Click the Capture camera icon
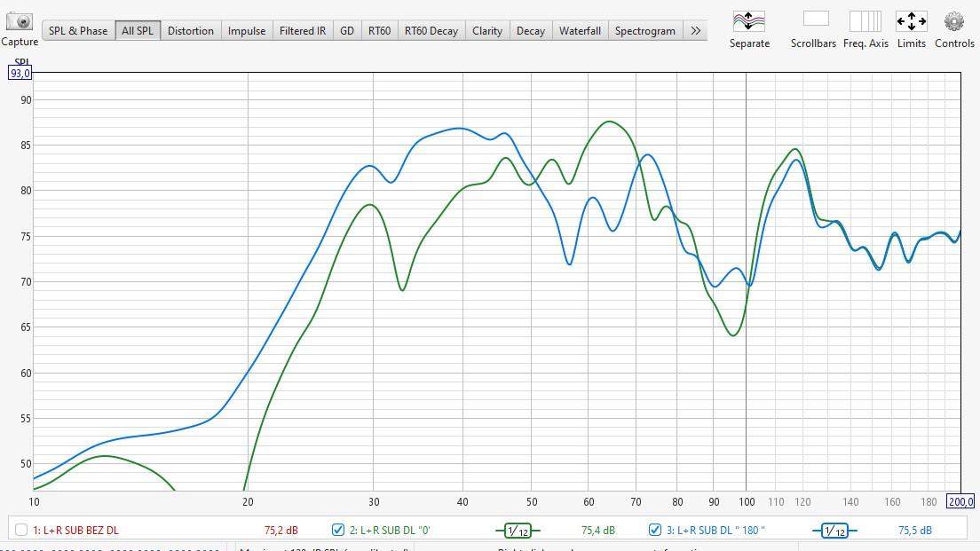This screenshot has width=980, height=551. 19,22
